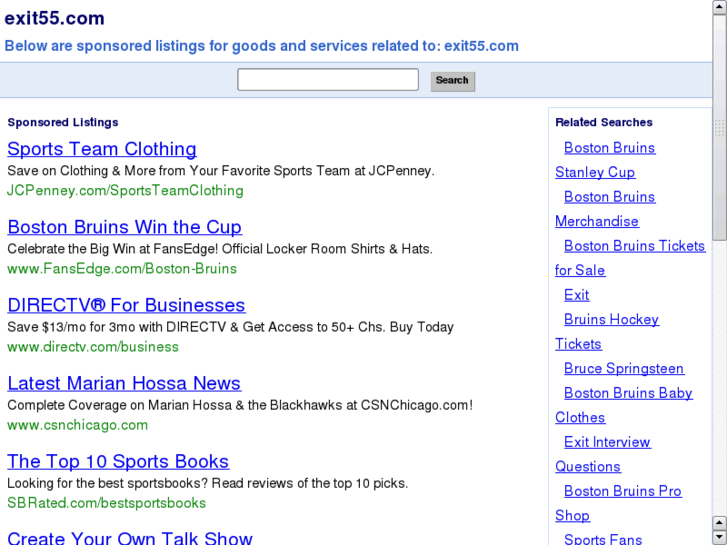This screenshot has width=727, height=545.
Task: Select the Exit related search link
Action: [576, 295]
